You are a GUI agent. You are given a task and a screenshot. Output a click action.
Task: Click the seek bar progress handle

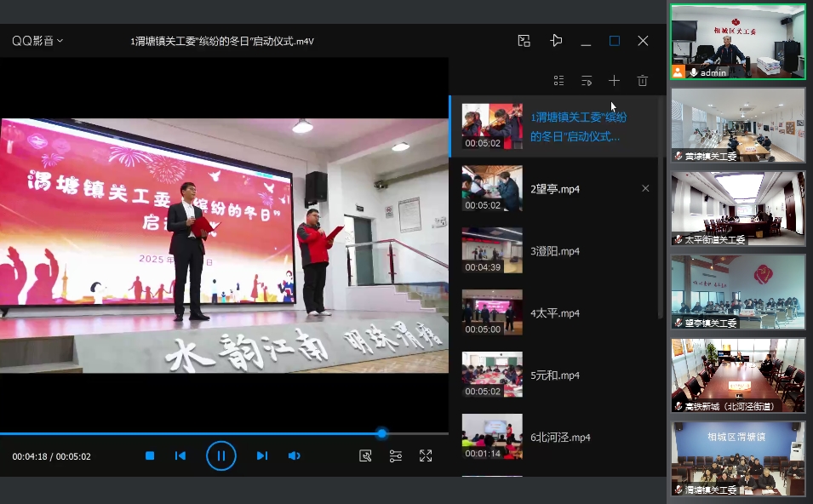tap(381, 433)
